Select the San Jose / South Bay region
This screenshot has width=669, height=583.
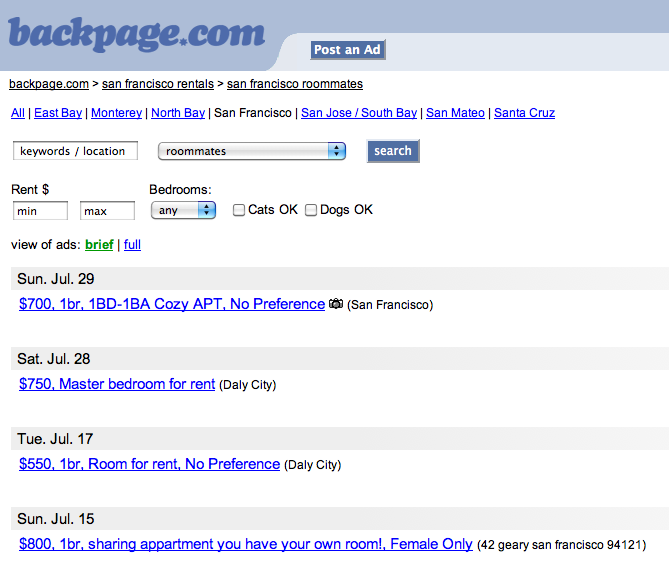tap(358, 113)
